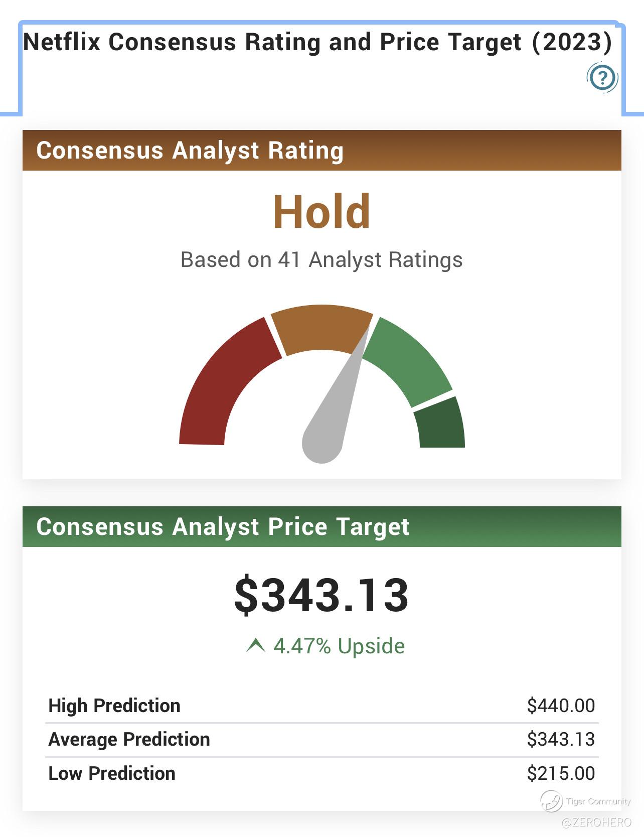Select the brown Hold gauge segment
The height and width of the screenshot is (837, 644).
coord(322,327)
